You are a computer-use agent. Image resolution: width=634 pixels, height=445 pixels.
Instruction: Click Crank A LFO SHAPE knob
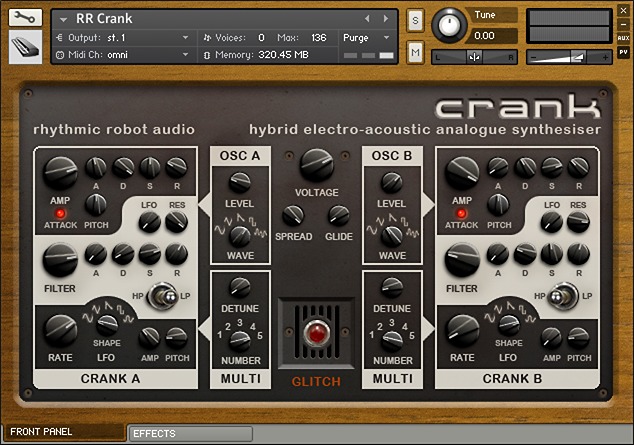[x=107, y=325]
